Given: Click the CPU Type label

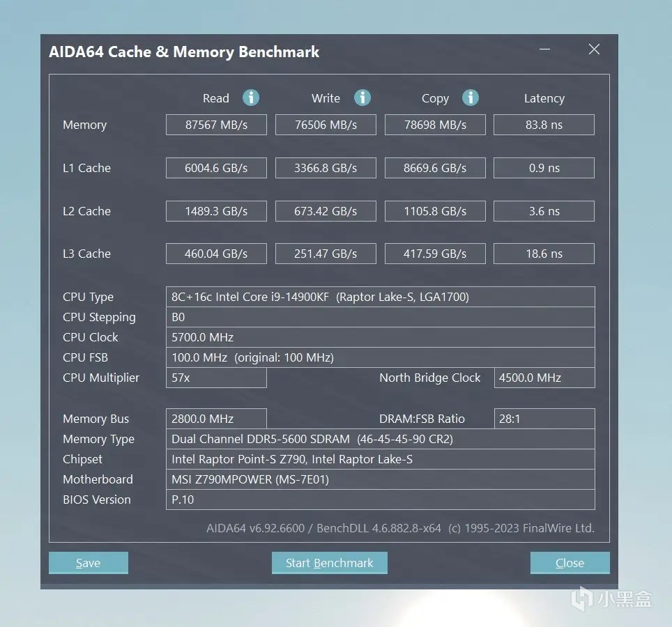Looking at the screenshot, I should [89, 297].
